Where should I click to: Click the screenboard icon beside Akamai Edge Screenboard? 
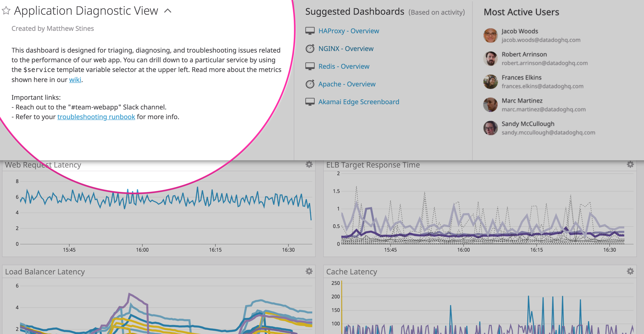pos(310,101)
